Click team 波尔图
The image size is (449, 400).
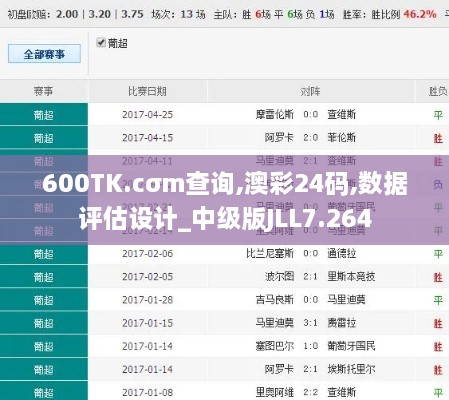279,277
